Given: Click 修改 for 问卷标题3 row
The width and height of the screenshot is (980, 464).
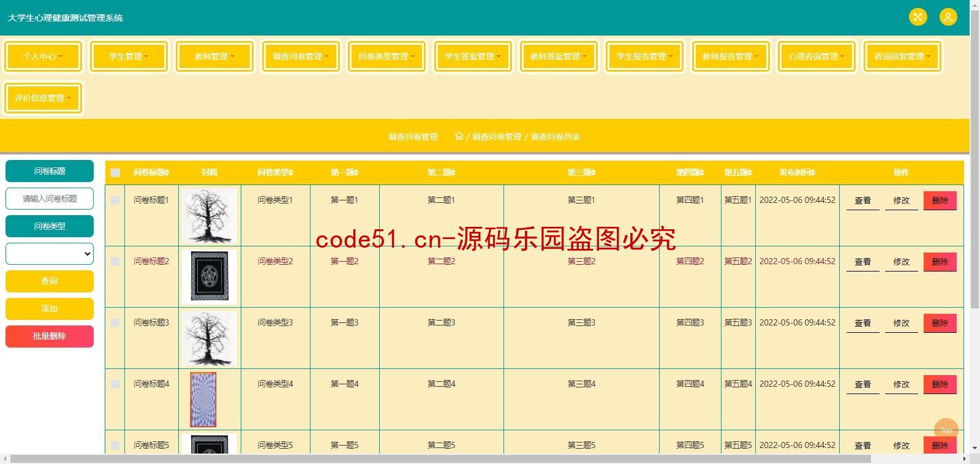Looking at the screenshot, I should click(901, 323).
